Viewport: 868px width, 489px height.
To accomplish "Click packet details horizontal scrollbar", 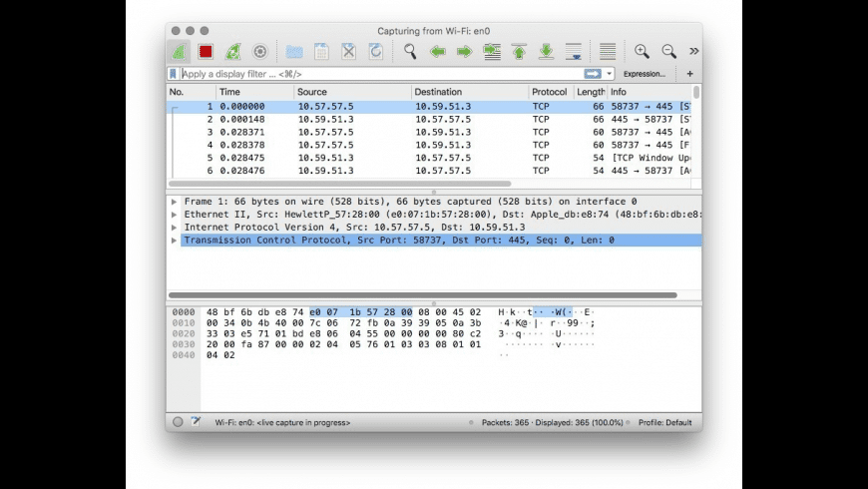I will click(423, 295).
